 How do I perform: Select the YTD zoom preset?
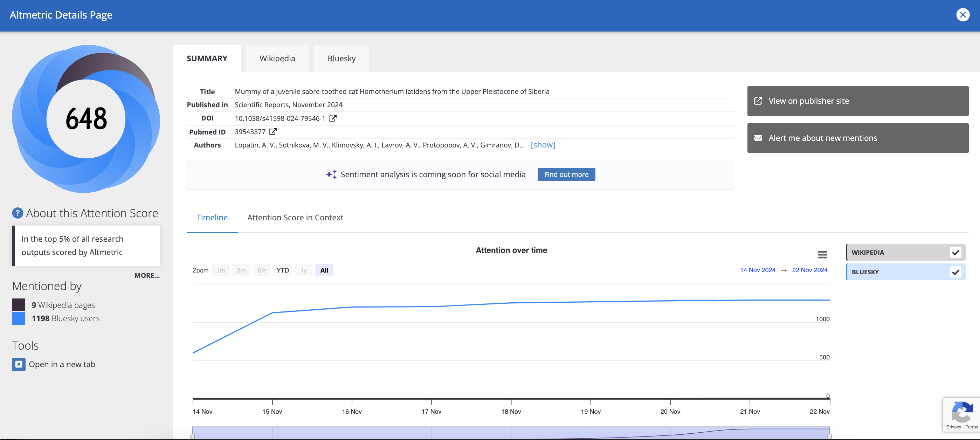tap(283, 270)
